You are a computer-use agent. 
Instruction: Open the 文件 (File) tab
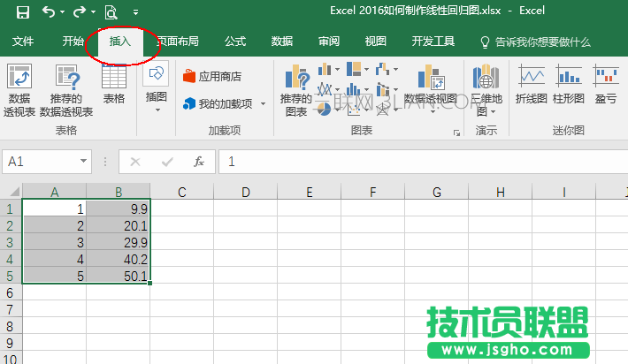click(x=23, y=42)
